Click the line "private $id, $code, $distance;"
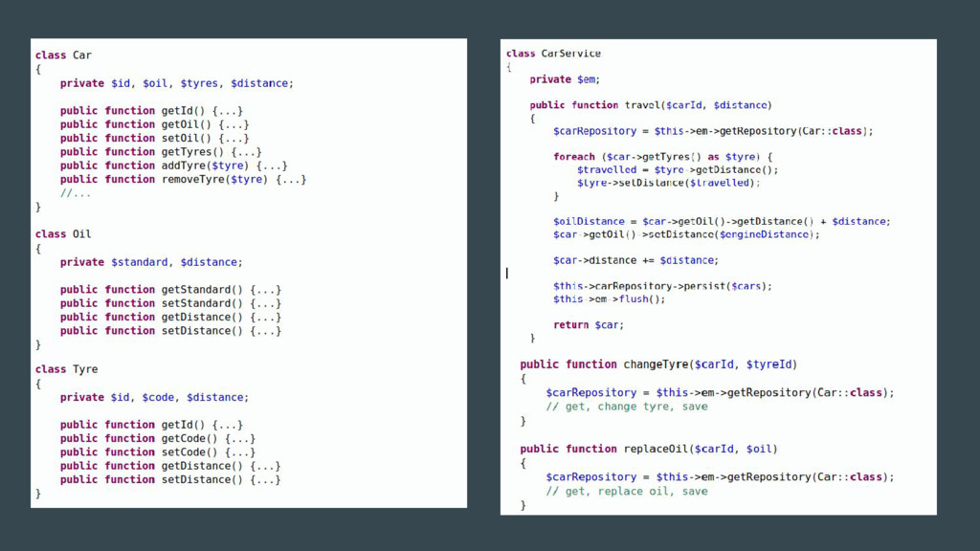The image size is (980, 551). click(154, 397)
